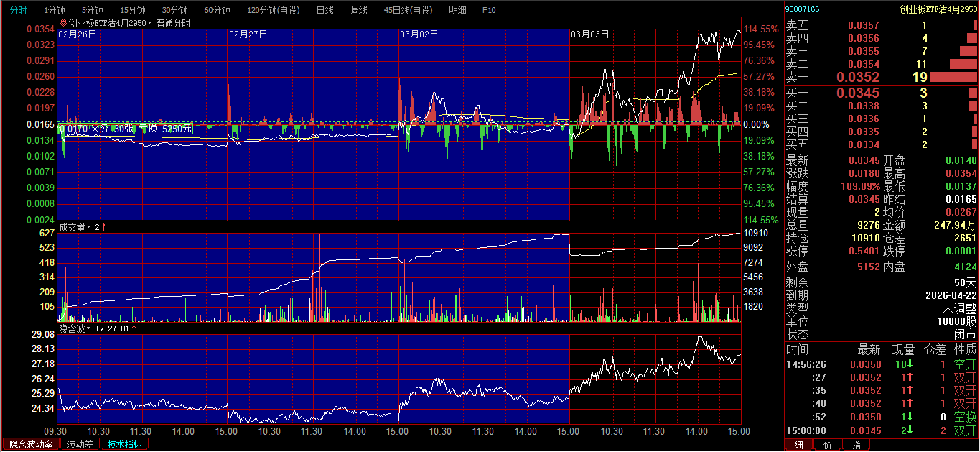This screenshot has height=452, width=980.
Task: Click the 卖四 price 0.0356
Action: (x=864, y=38)
